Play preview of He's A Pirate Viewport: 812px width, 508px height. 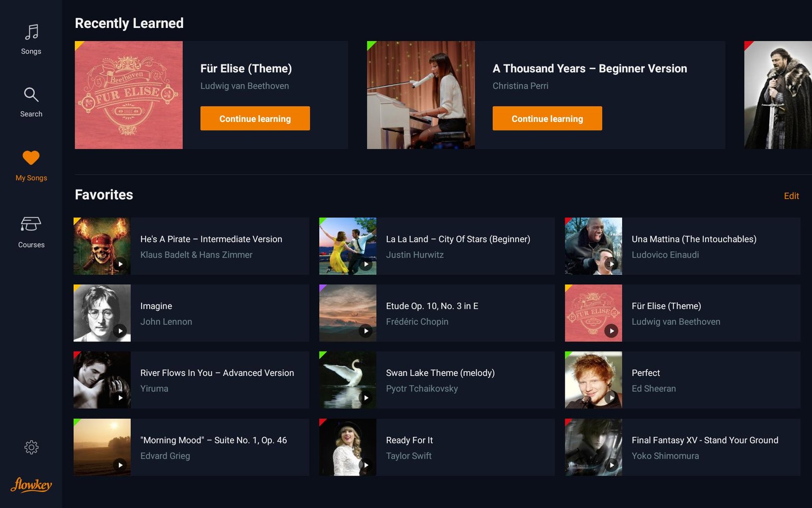pyautogui.click(x=120, y=264)
